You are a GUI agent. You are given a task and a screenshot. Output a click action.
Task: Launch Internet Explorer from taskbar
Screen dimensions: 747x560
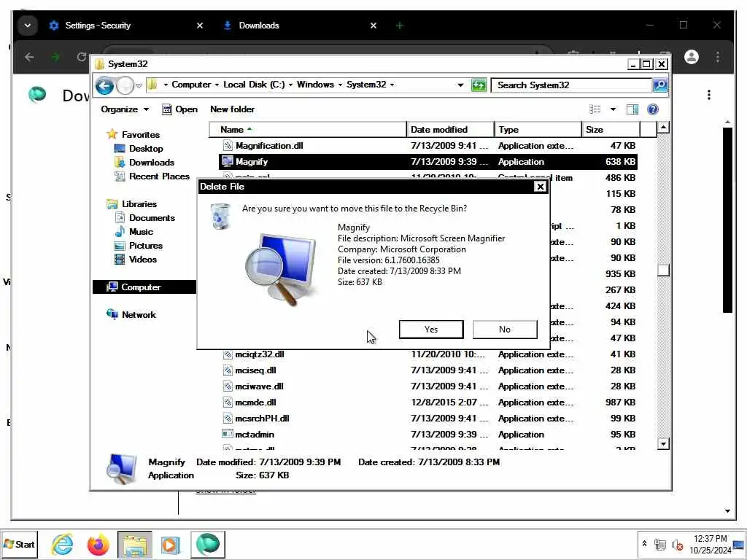[x=63, y=544]
